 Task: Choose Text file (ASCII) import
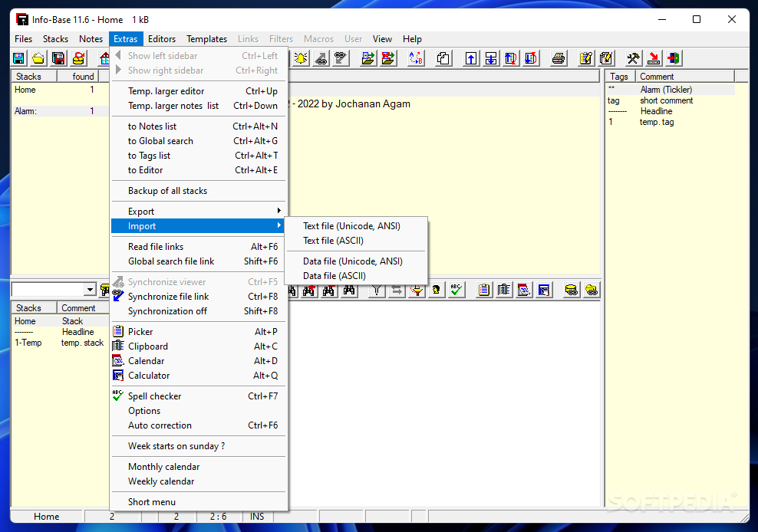(x=356, y=241)
